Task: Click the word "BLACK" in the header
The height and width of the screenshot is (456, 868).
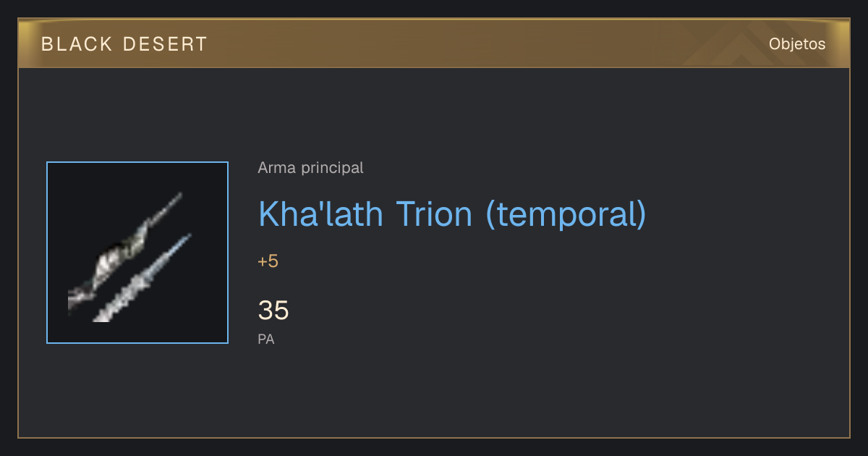Action: pyautogui.click(x=77, y=44)
